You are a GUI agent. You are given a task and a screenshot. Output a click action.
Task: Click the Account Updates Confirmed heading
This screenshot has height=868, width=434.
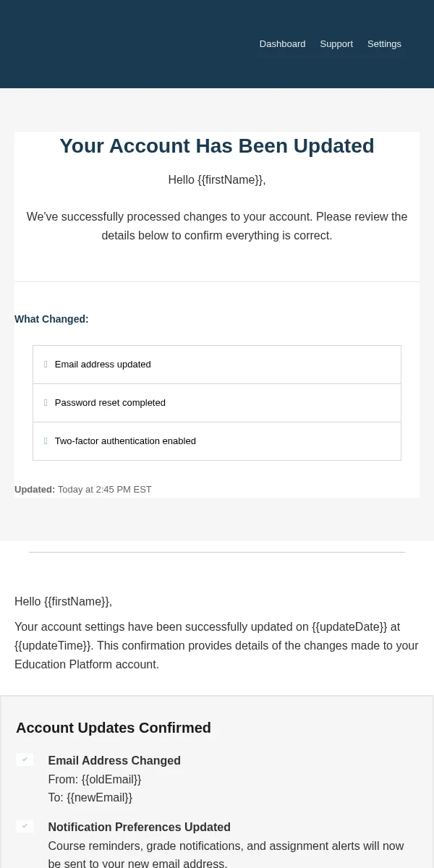click(114, 728)
